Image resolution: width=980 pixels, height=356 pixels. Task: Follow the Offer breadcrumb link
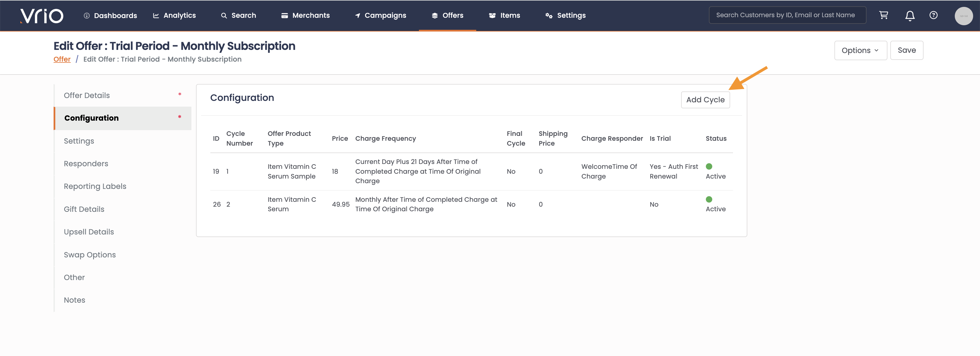click(62, 59)
